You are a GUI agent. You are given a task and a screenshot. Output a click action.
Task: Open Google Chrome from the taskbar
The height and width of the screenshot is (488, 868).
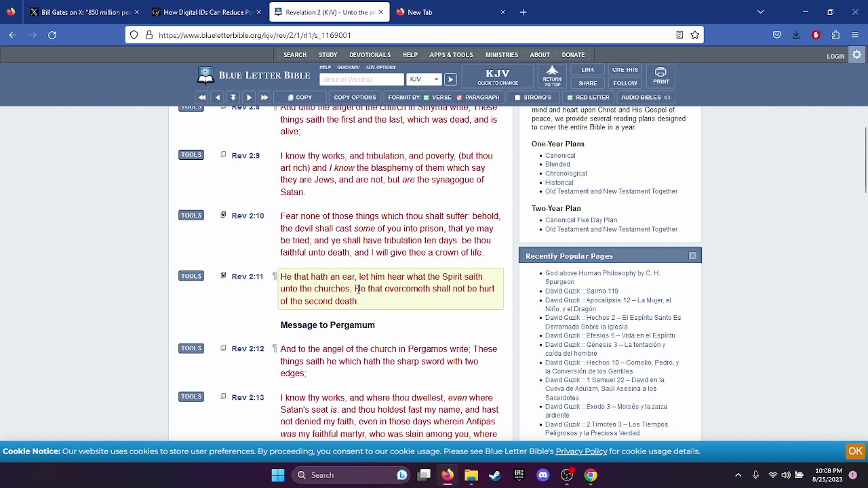tap(591, 475)
